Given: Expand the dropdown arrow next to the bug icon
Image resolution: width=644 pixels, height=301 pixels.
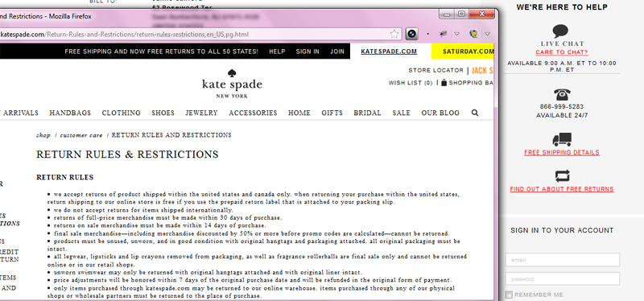Looking at the screenshot, I should point(456,34).
